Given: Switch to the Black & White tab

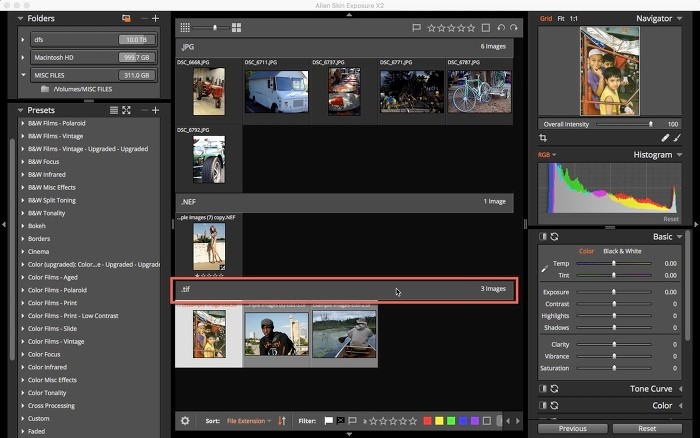Looking at the screenshot, I should pyautogui.click(x=620, y=251).
